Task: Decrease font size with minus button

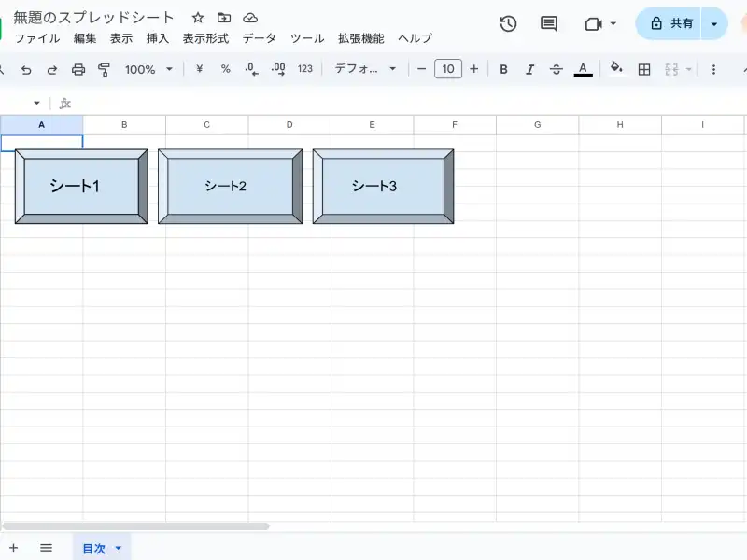Action: pyautogui.click(x=421, y=69)
